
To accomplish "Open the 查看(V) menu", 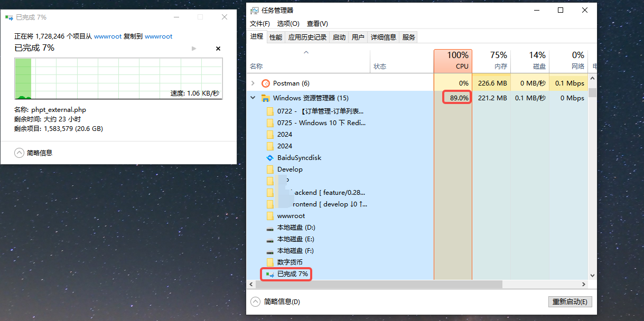I will [317, 24].
